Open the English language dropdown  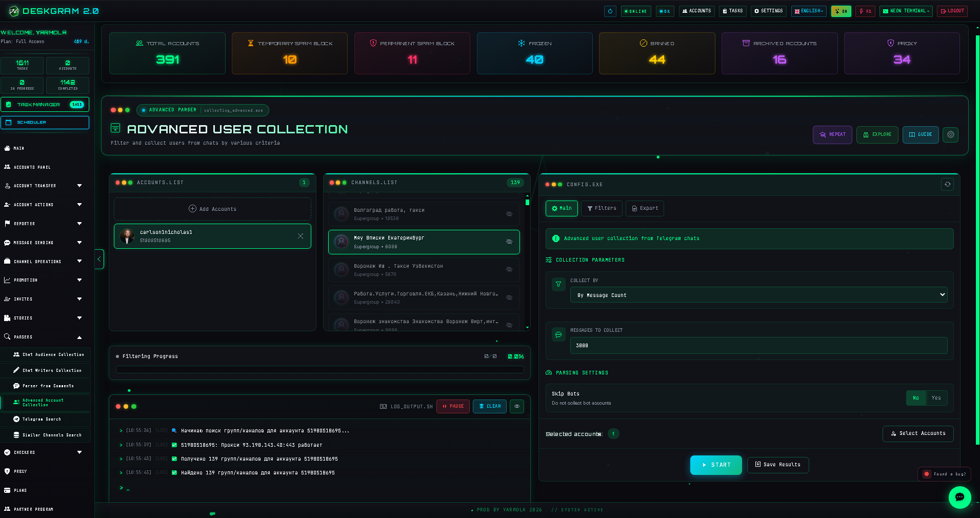click(x=809, y=11)
